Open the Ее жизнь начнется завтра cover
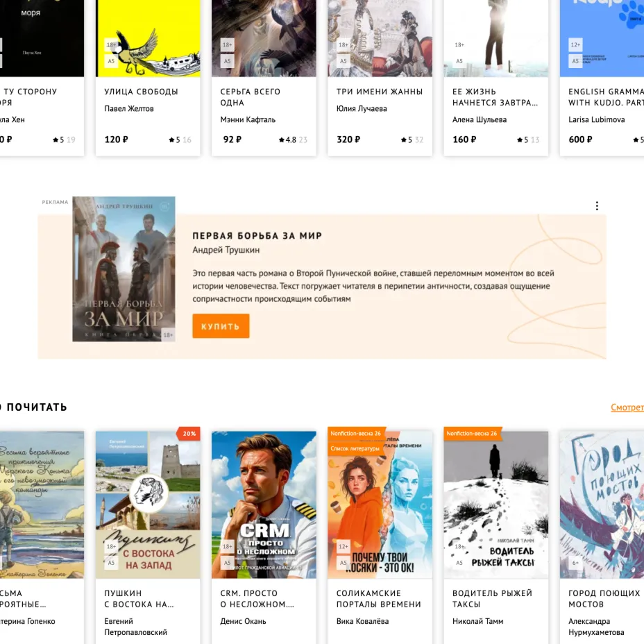This screenshot has height=644, width=644. [495, 38]
